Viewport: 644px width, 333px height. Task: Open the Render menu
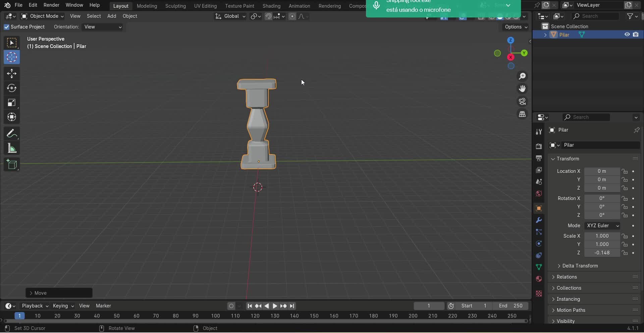[x=51, y=5]
